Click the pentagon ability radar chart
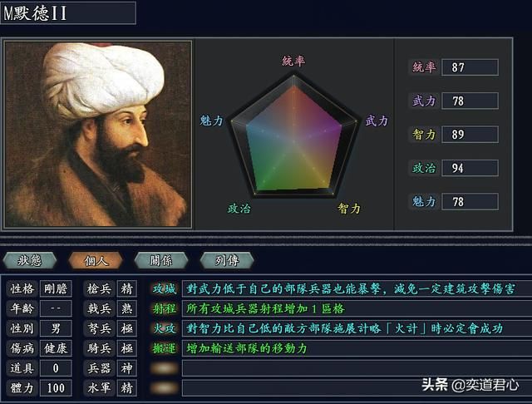Image resolution: width=532 pixels, height=404 pixels. pos(293,135)
